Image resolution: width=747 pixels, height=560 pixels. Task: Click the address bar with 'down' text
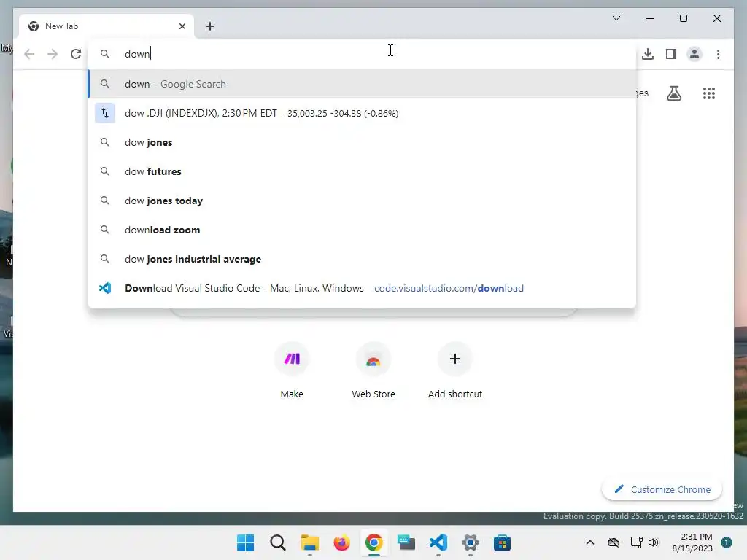(x=362, y=54)
